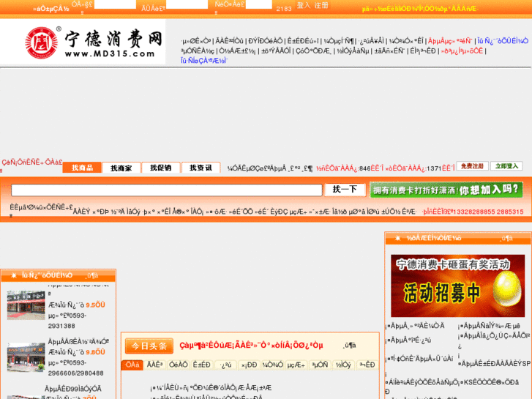This screenshot has width=532, height=399.
Task: Click the phone number 2966606/2980488
Action: (x=75, y=373)
